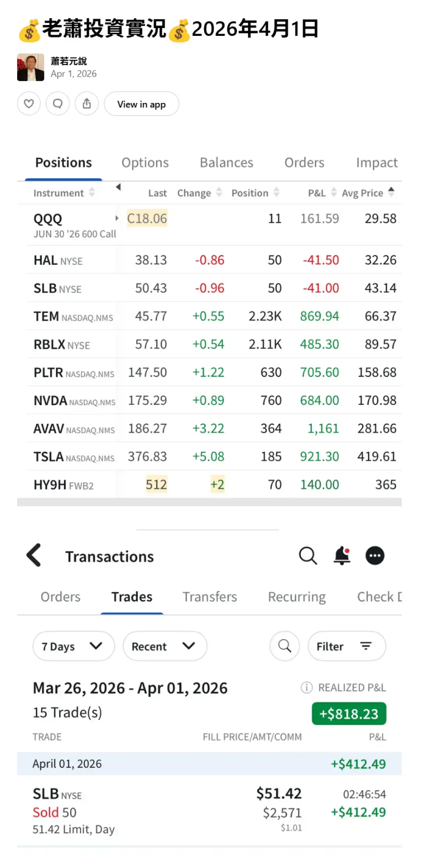Tap the magnifier beside Filter button
This screenshot has height=868, width=421.
pos(285,646)
